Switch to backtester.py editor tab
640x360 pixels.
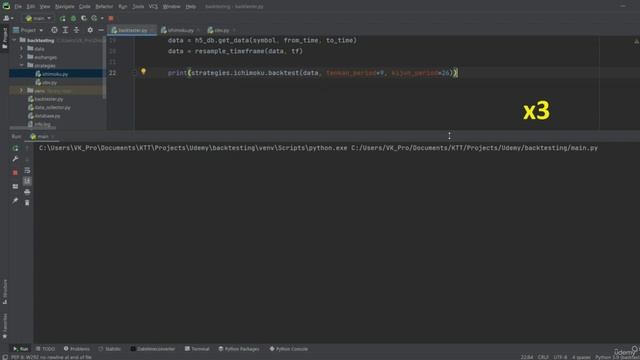click(132, 30)
